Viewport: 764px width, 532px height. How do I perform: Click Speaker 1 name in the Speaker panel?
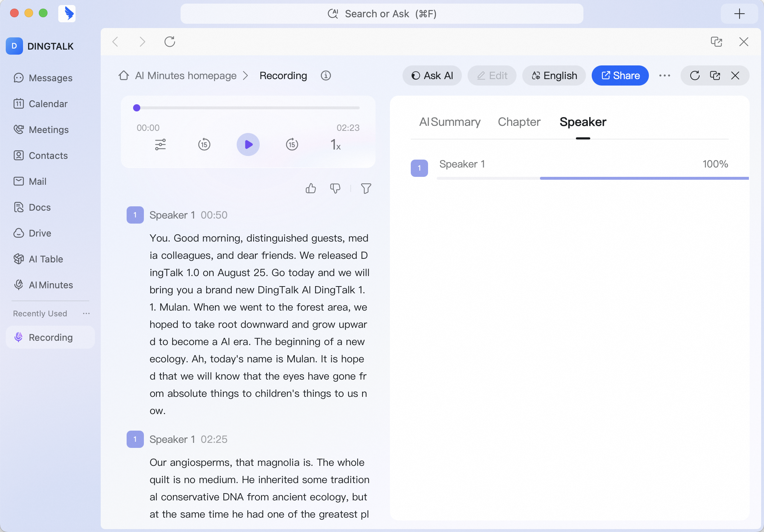point(462,164)
